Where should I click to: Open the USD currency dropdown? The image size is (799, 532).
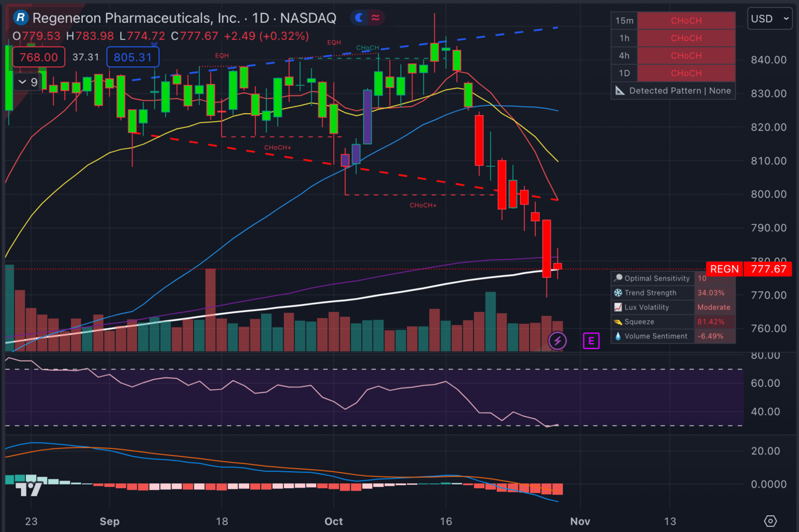[x=769, y=19]
